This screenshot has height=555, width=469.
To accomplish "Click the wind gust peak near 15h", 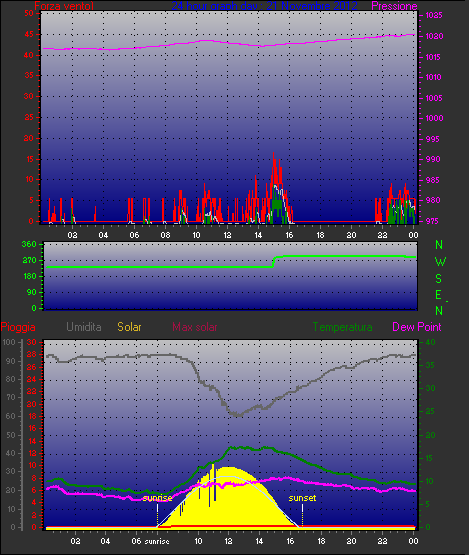I will pos(274,154).
